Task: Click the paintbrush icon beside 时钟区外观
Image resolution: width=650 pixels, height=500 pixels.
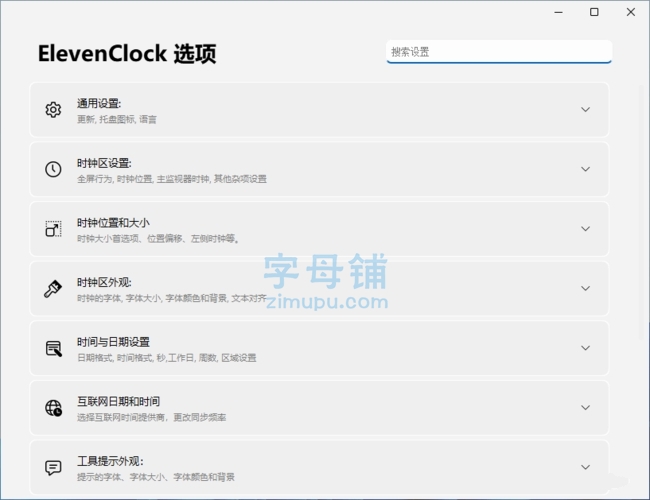Action: [x=53, y=289]
